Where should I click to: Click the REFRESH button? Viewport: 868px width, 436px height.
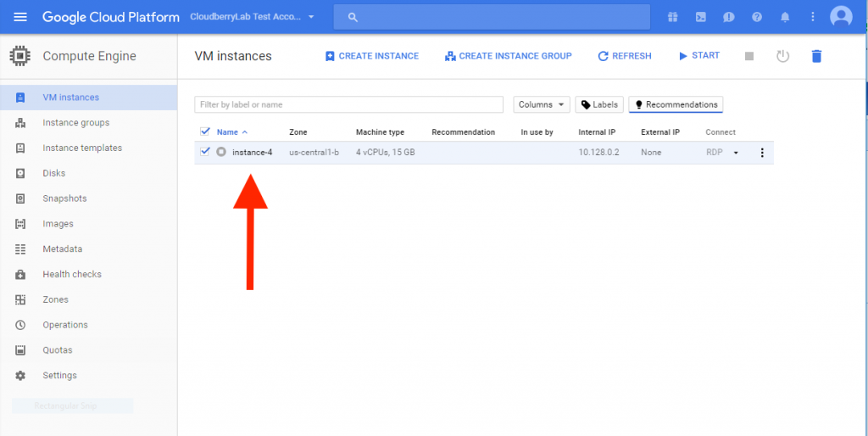pyautogui.click(x=625, y=56)
